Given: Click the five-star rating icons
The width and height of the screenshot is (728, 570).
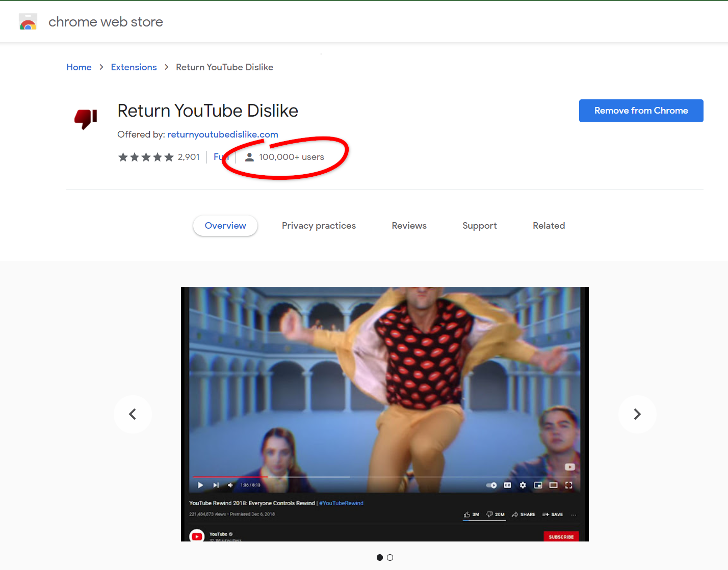Looking at the screenshot, I should point(146,157).
